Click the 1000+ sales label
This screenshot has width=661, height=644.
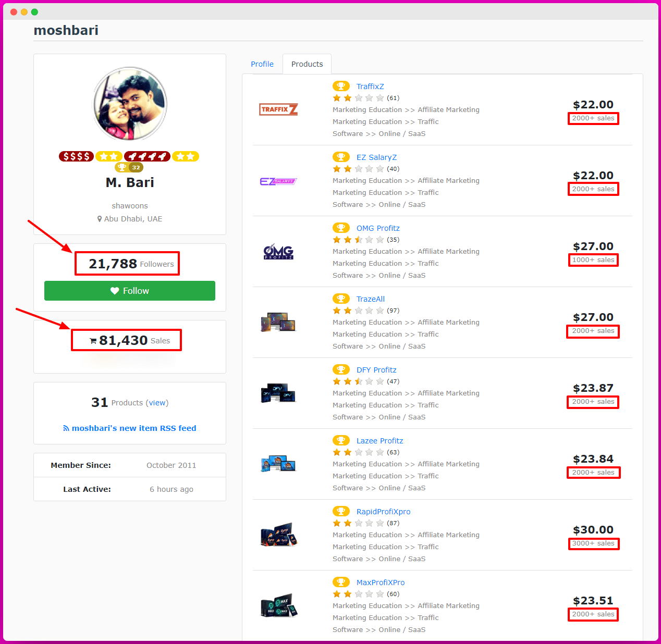point(593,260)
